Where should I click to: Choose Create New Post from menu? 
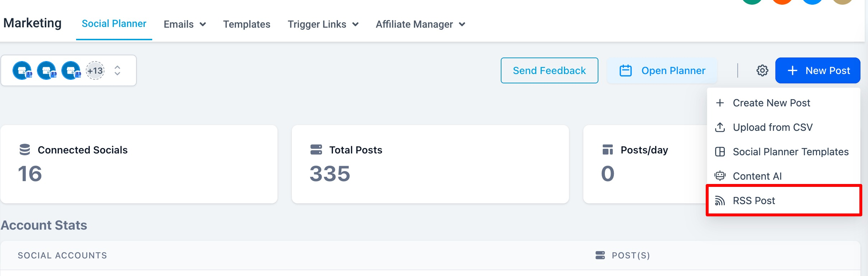point(784,103)
